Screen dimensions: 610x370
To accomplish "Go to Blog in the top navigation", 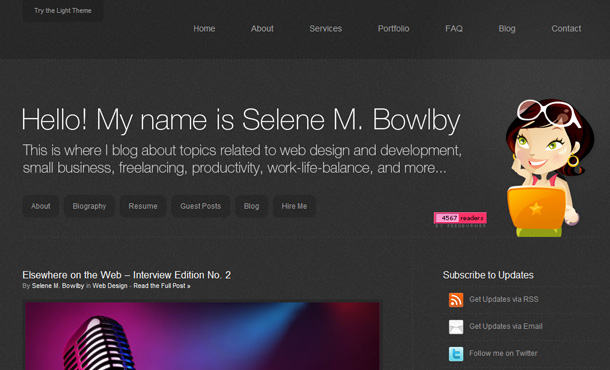I will click(507, 28).
